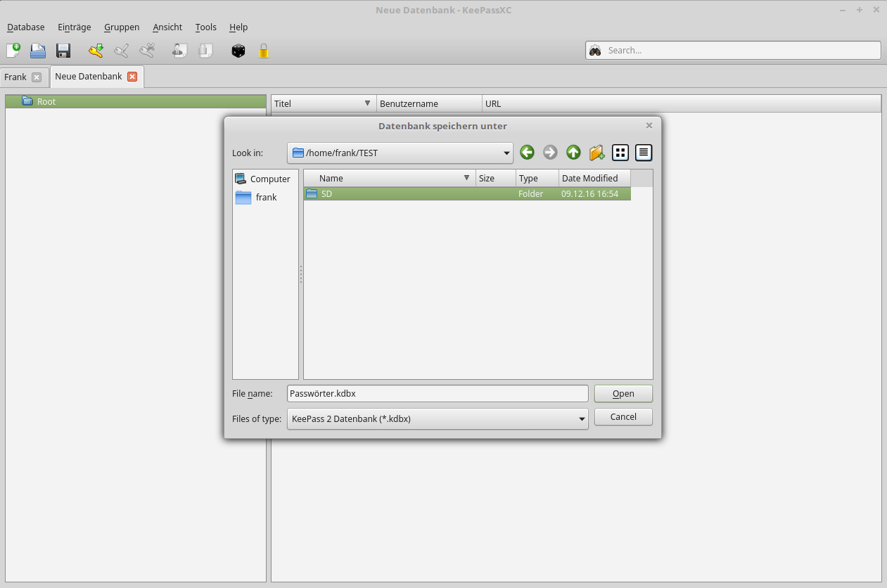Viewport: 887px width, 588px height.
Task: Select the SD folder row
Action: 467,193
